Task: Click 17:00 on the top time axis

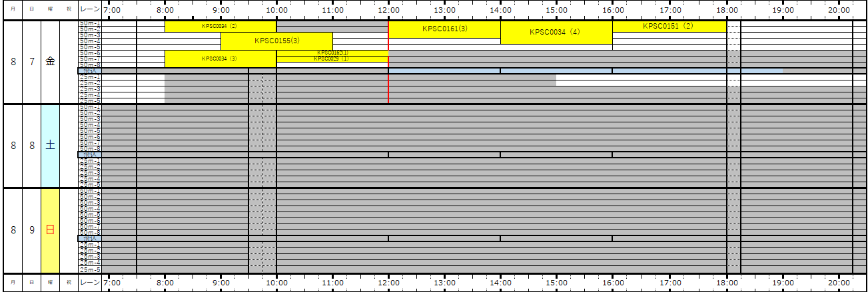Action: coord(670,10)
